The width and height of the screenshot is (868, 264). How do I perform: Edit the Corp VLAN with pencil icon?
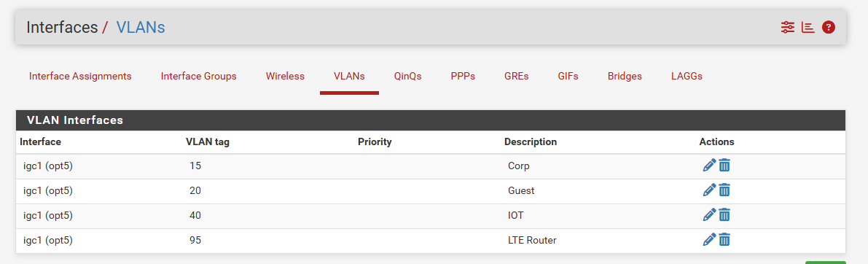click(x=708, y=165)
